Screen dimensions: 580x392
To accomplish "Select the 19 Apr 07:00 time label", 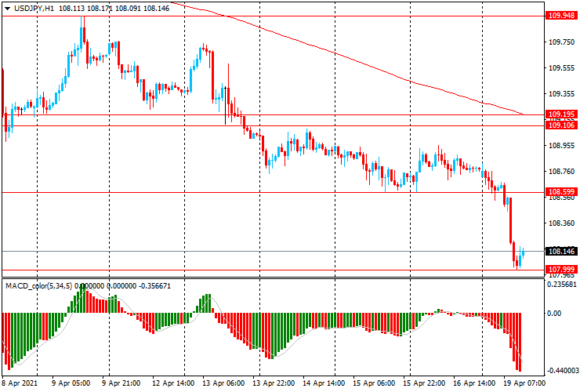I will tap(524, 383).
